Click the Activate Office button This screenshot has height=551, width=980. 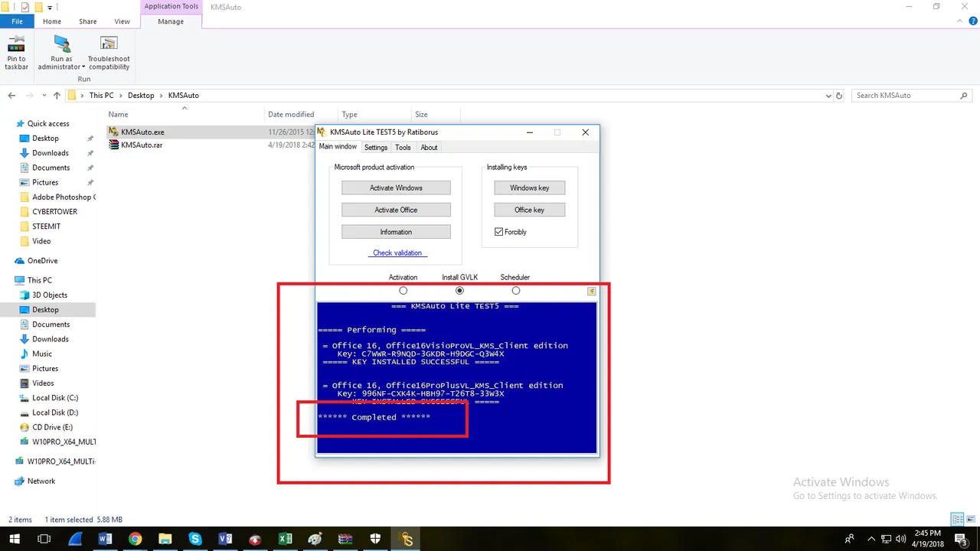click(x=396, y=210)
